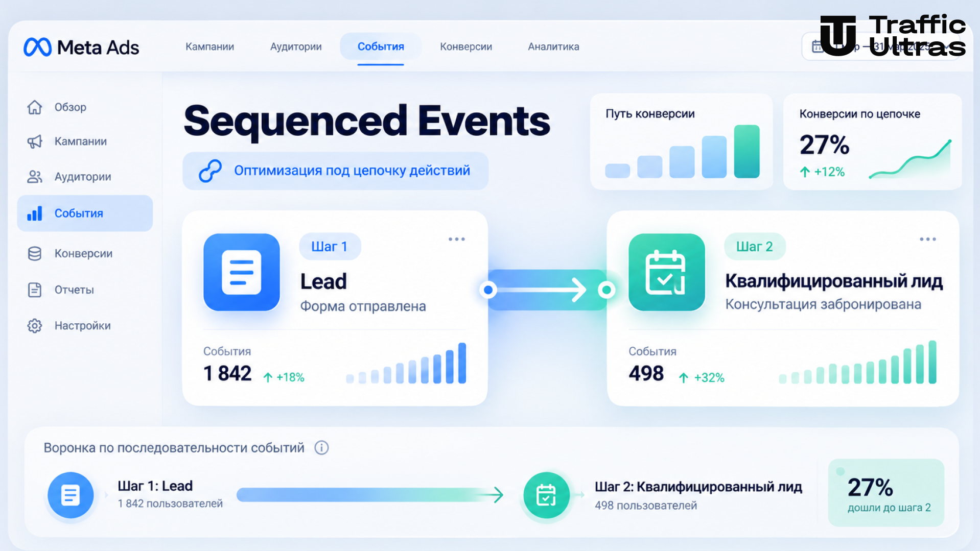
Task: Click the green calendar icon in Шаг 2 card
Action: pos(666,272)
